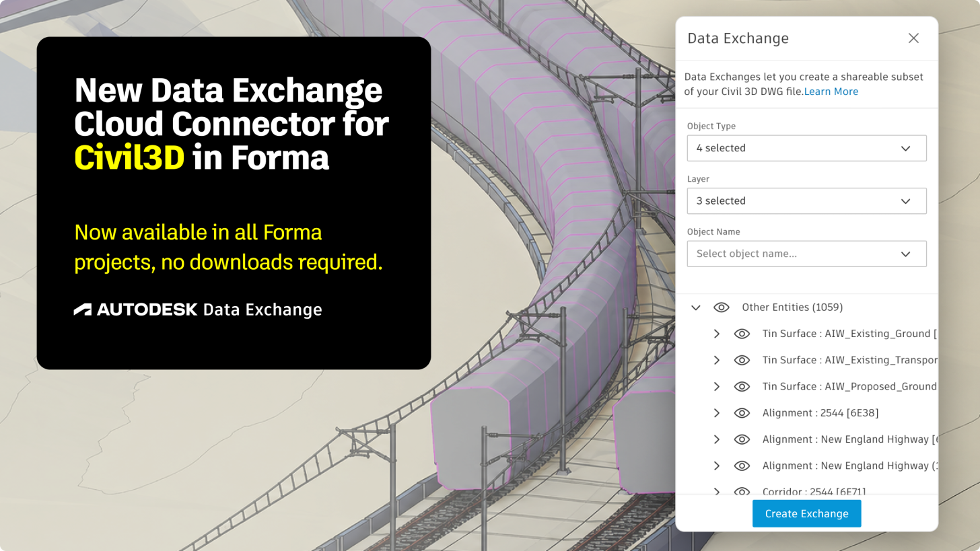Expand Alignment 2544 [6E38] item
Viewport: 980px width, 551px height.
[x=717, y=413]
